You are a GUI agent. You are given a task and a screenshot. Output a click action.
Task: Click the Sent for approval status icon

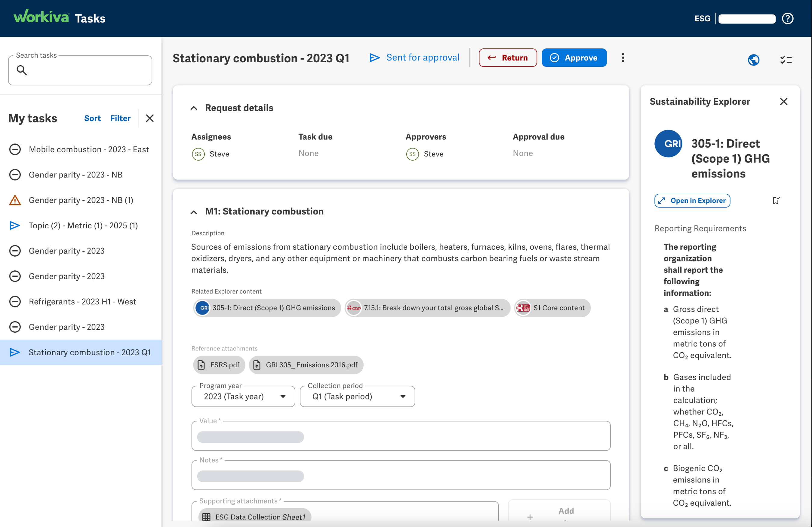375,58
